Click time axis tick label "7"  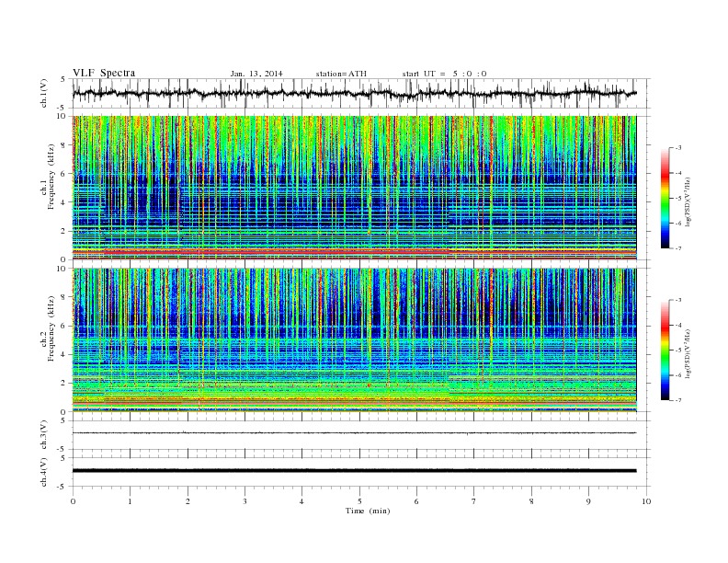474,501
